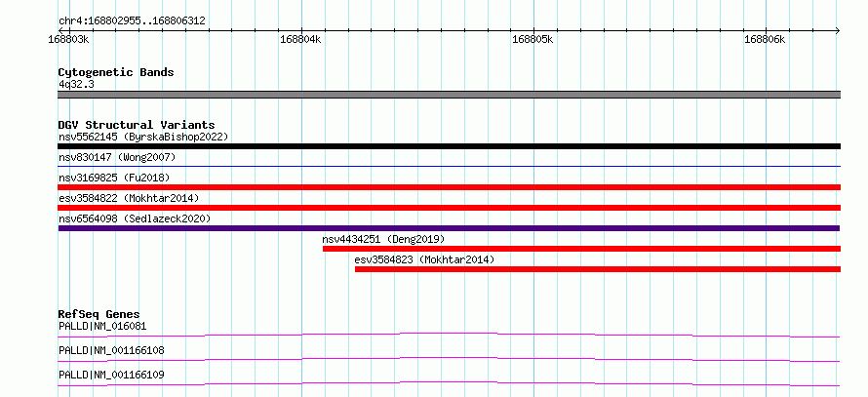Click the 168804k ruler tick label
Image resolution: width=868 pixels, height=397 pixels.
[300, 39]
